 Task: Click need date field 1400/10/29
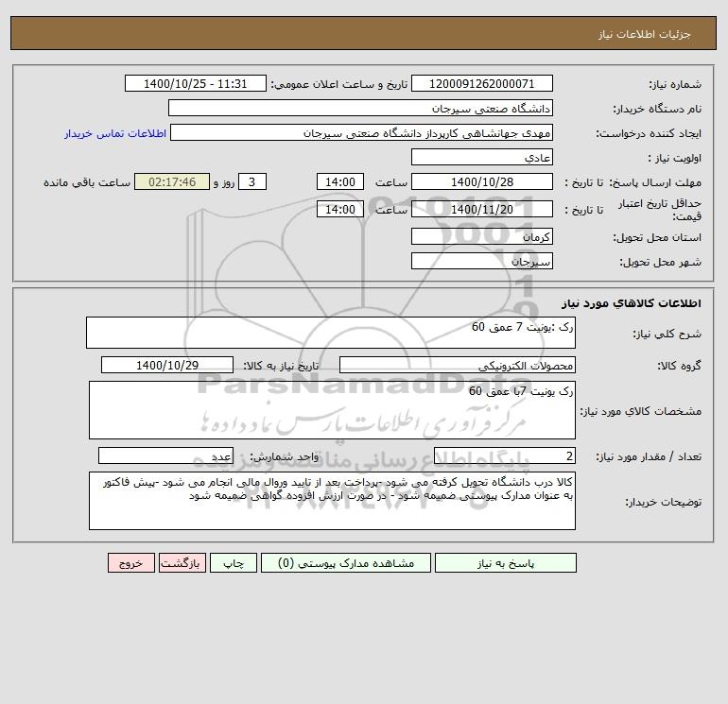(x=167, y=365)
